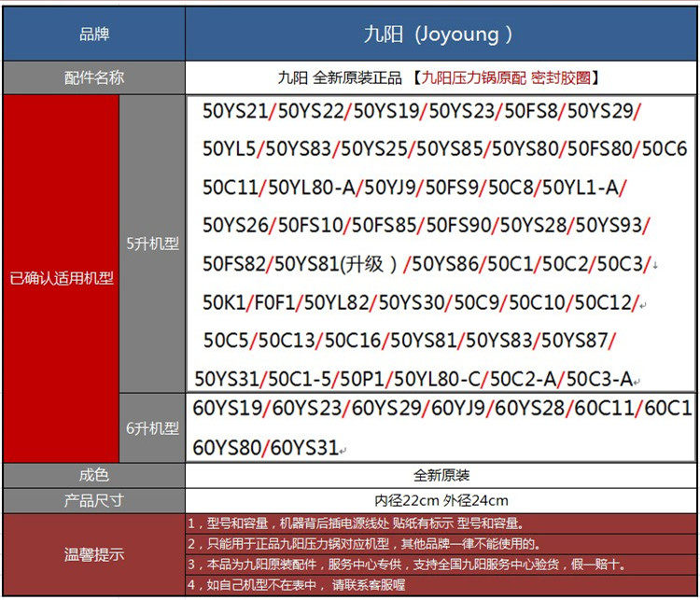Click tip 4 请联系客服喔
700x600 pixels.
click(x=441, y=585)
